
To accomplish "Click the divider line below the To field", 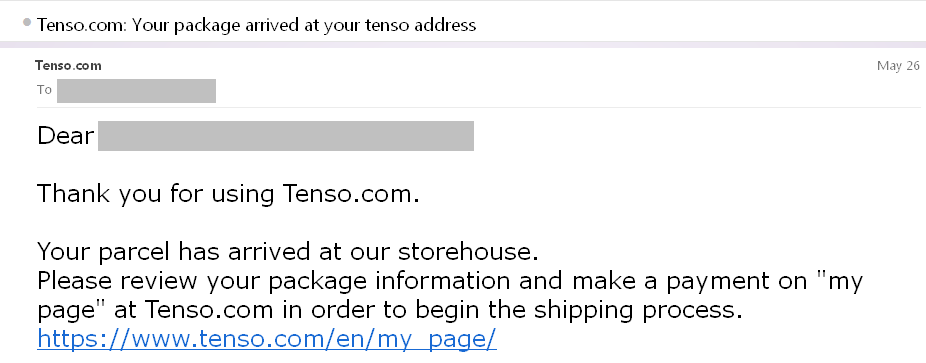I will [x=478, y=107].
